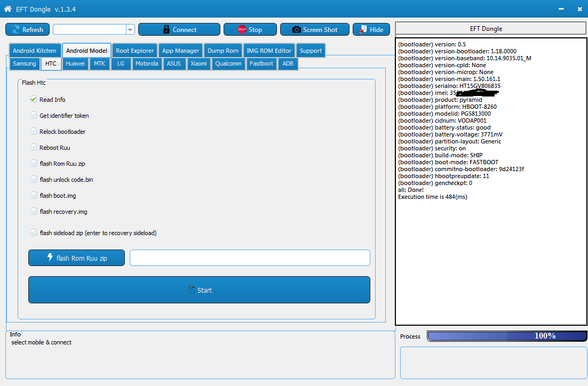Click log line 'cidnum: VODAP001'

(442, 120)
